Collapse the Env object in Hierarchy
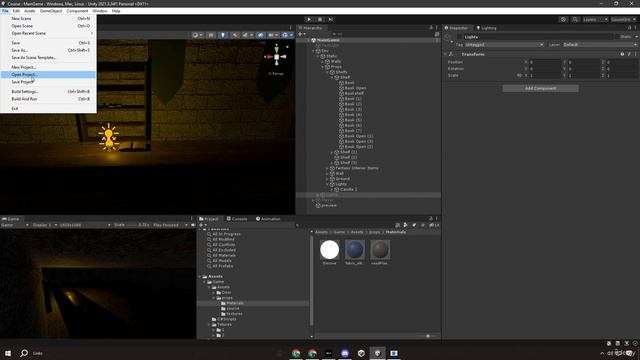 pos(313,51)
